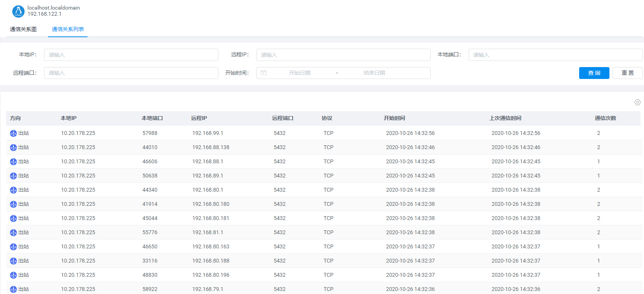Click the 远程端口 column header
644x294 pixels.
[283, 118]
